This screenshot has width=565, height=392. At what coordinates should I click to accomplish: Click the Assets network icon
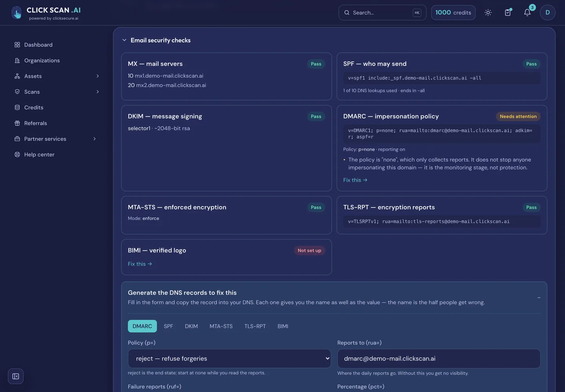tap(17, 76)
